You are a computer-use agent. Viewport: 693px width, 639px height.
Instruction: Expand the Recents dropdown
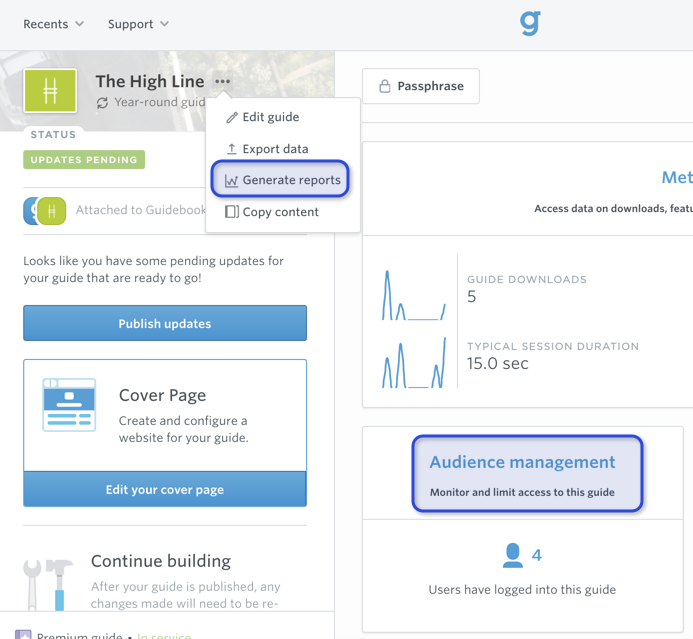point(53,24)
